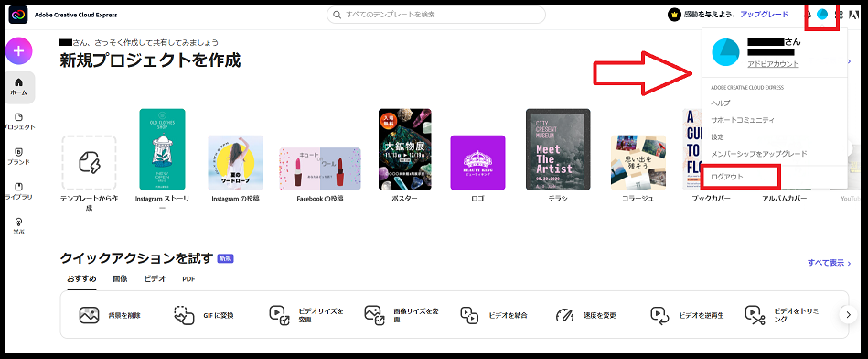Image resolution: width=868 pixels, height=359 pixels.
Task: Choose メンバーシップをアップグレード from the menu
Action: (759, 154)
